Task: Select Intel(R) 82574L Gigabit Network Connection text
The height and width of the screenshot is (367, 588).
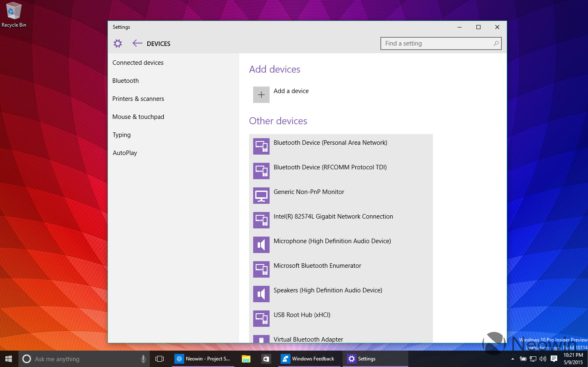Action: point(333,217)
